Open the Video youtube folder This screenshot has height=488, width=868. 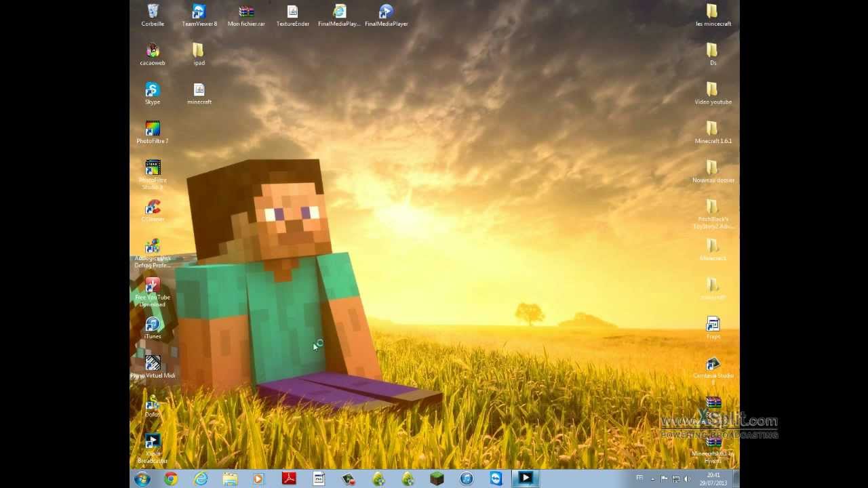tap(713, 94)
